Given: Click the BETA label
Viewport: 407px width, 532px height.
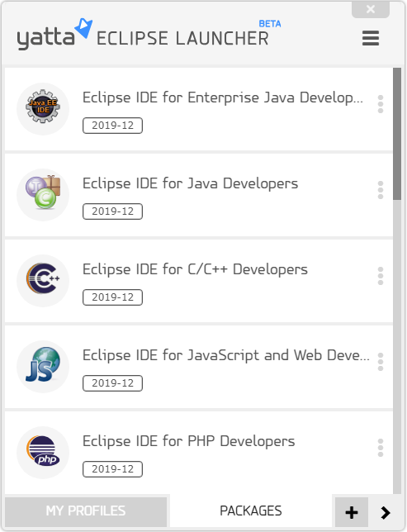Looking at the screenshot, I should click(270, 24).
